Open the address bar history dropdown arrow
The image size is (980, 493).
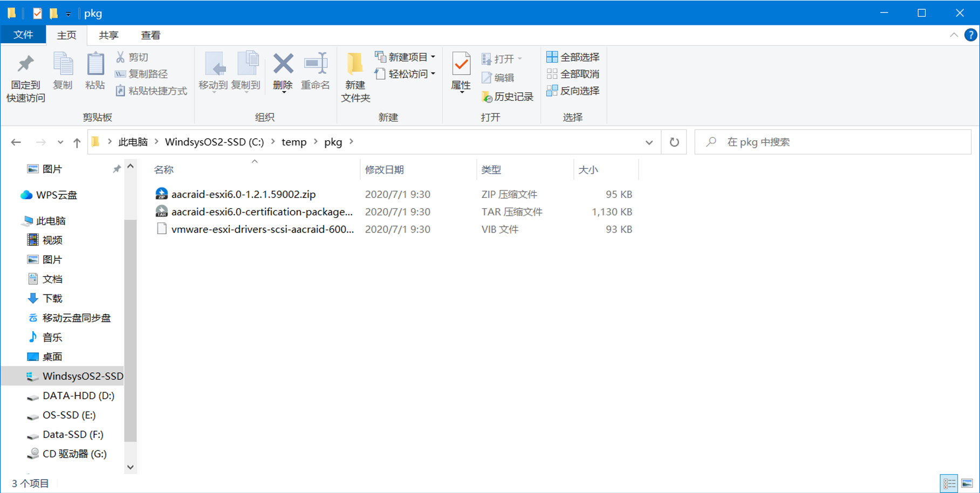click(x=649, y=142)
